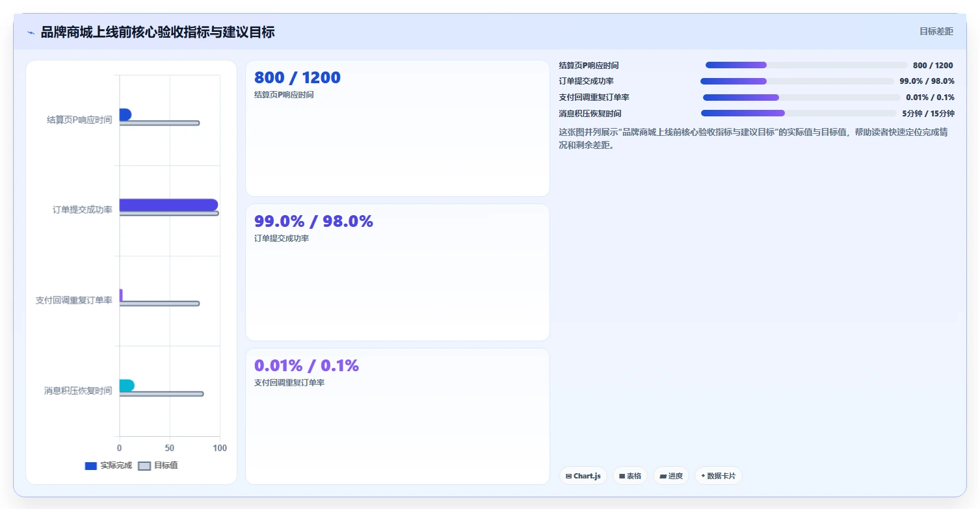Click 结算页P响应时间 caption in the first card

[x=284, y=95]
